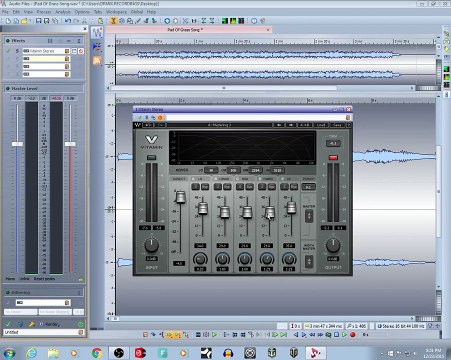
Task: Click the master up/down arrow stepper in the plugin
Action: pyautogui.click(x=309, y=216)
